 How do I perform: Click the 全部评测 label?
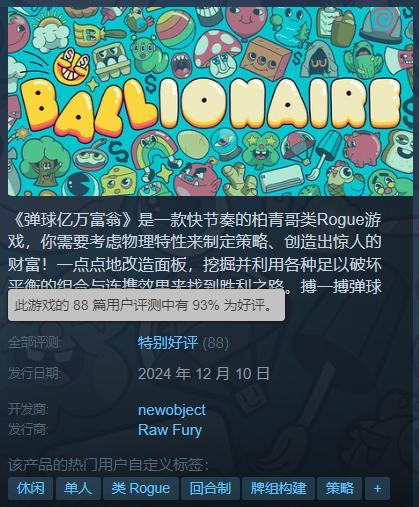35,343
